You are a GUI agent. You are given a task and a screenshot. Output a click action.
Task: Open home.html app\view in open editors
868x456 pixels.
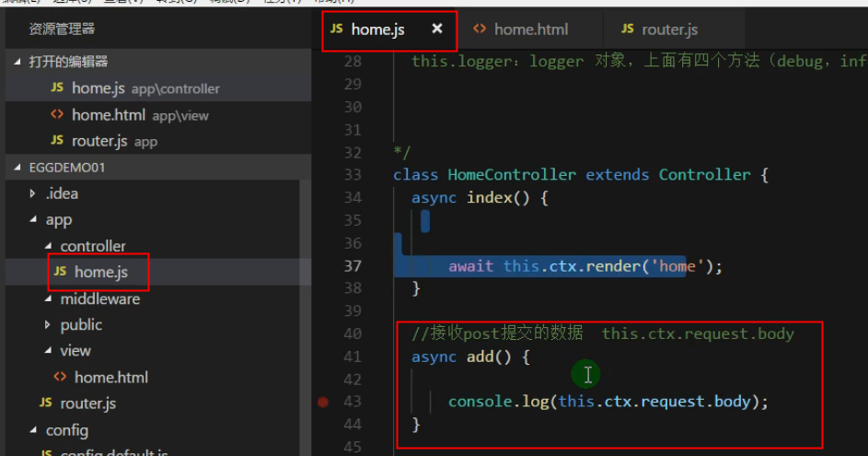(x=158, y=115)
